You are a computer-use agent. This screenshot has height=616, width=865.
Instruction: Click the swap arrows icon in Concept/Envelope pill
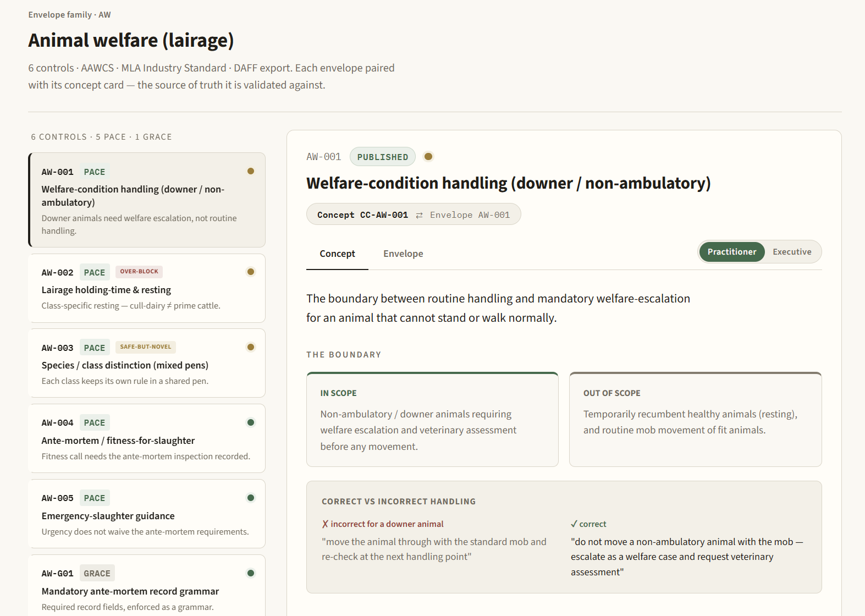[420, 215]
